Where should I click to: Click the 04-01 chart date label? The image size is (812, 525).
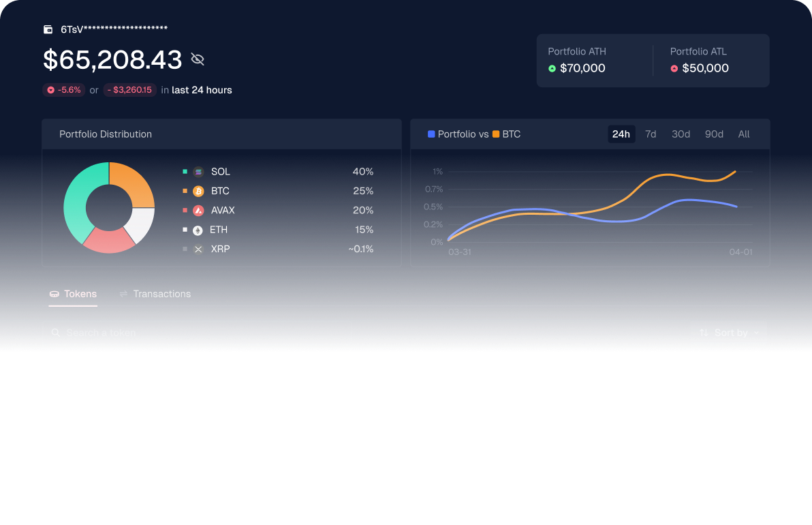pos(741,252)
